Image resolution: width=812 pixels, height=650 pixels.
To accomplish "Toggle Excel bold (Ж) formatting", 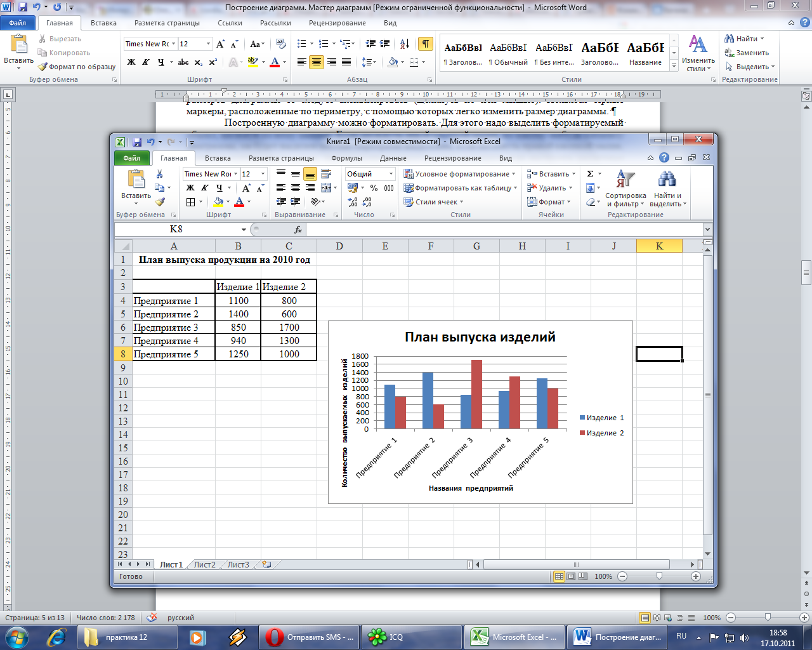I will 190,188.
